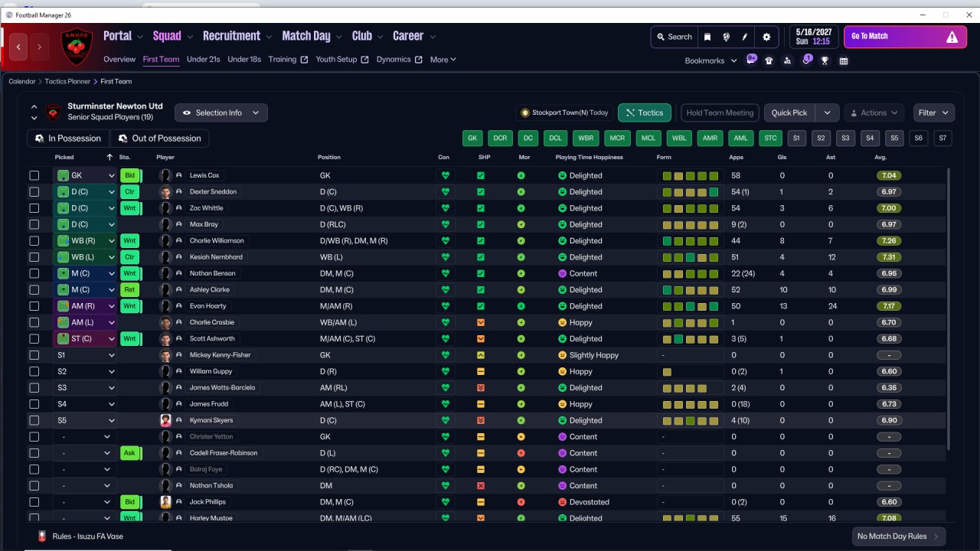
Task: Tick the checkbox for Kymani Skyers
Action: coord(34,420)
